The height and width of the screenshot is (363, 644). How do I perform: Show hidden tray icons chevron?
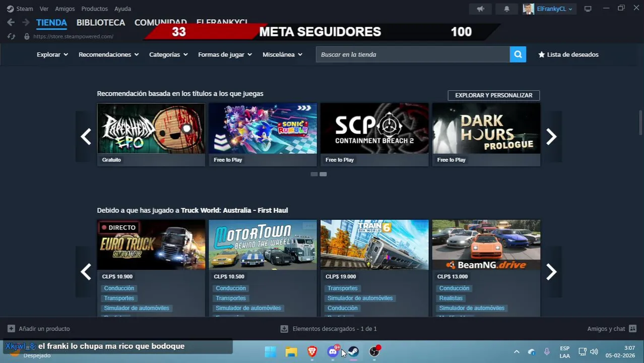pyautogui.click(x=517, y=352)
